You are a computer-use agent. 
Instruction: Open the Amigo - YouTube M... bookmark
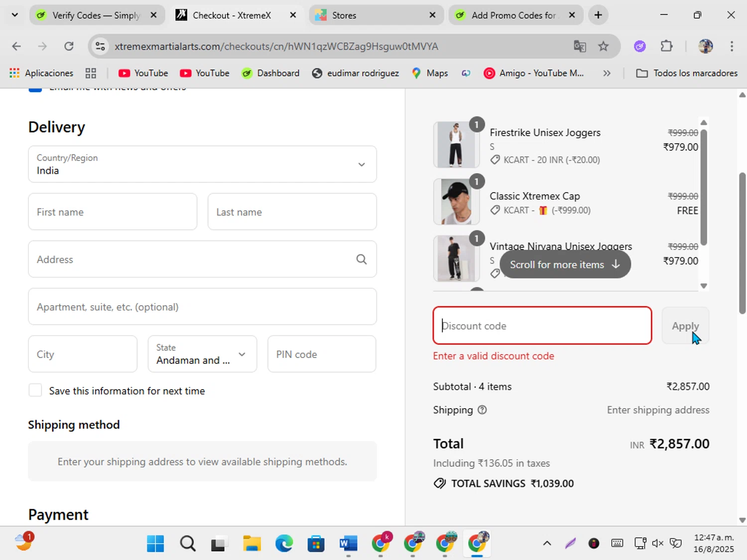coord(534,73)
